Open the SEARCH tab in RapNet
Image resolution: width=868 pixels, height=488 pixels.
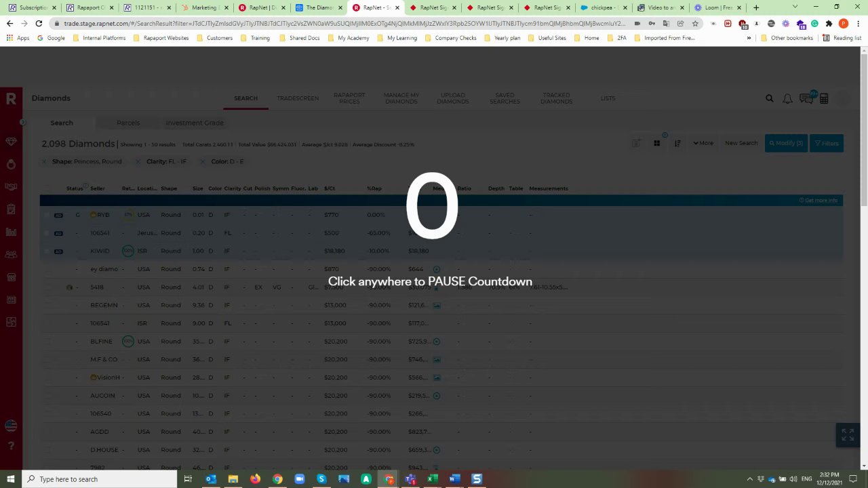point(245,98)
